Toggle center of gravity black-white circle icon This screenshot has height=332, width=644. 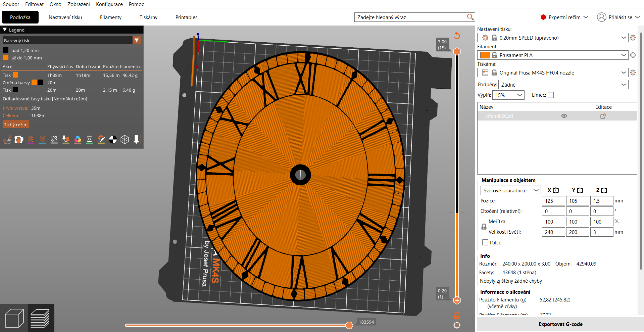(113, 140)
